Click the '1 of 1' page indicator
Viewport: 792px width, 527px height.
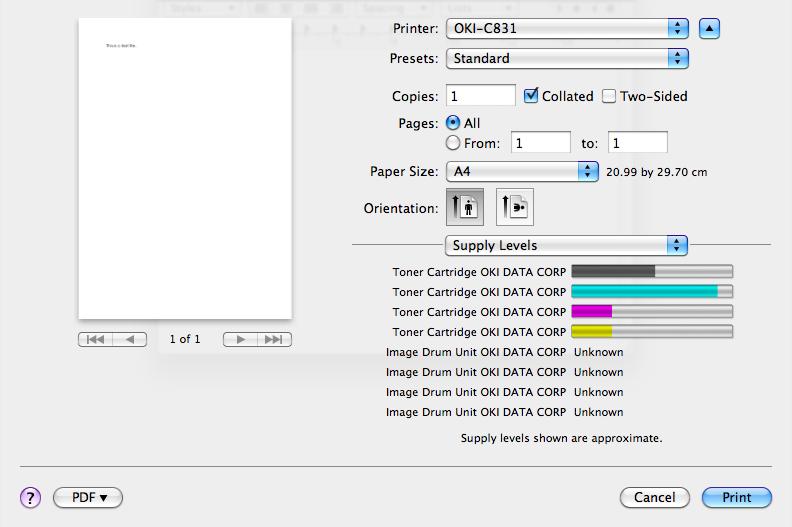[x=185, y=339]
